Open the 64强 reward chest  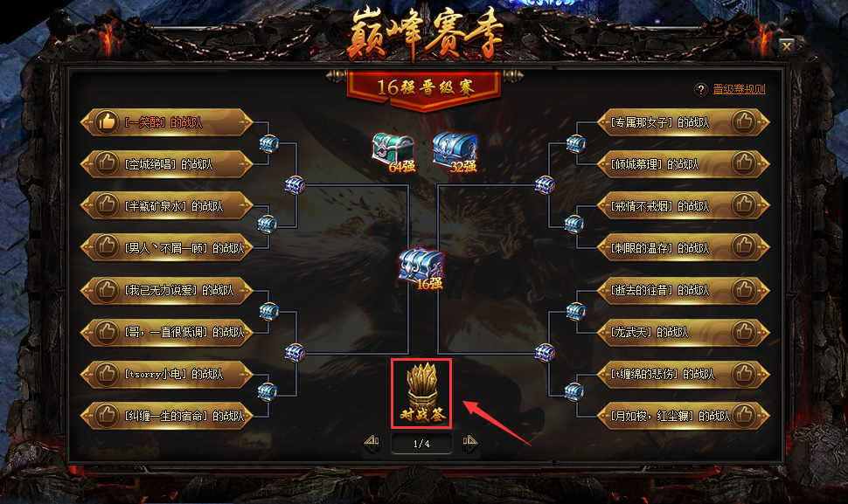(393, 151)
